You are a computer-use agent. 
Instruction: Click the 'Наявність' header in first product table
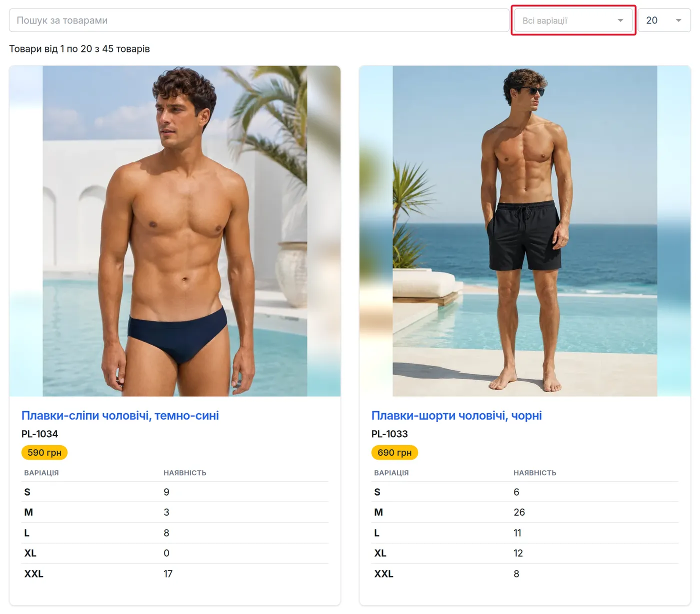point(185,473)
